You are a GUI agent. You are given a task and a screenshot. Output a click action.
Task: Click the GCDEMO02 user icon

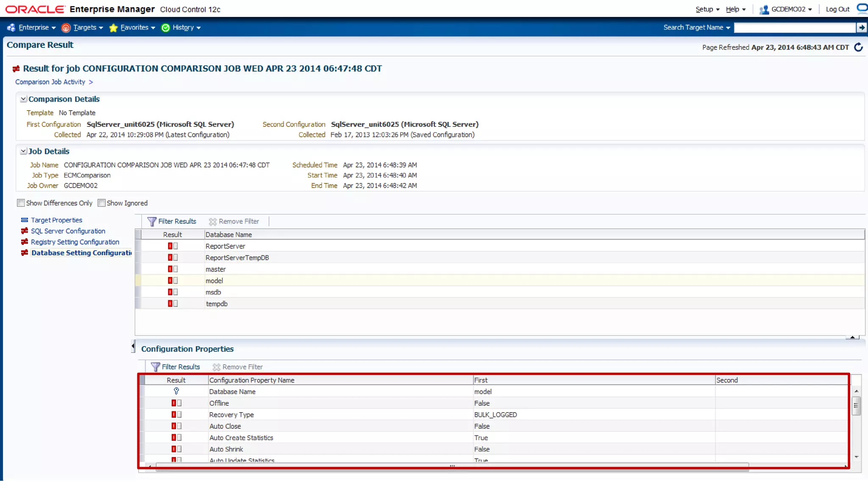(x=764, y=9)
